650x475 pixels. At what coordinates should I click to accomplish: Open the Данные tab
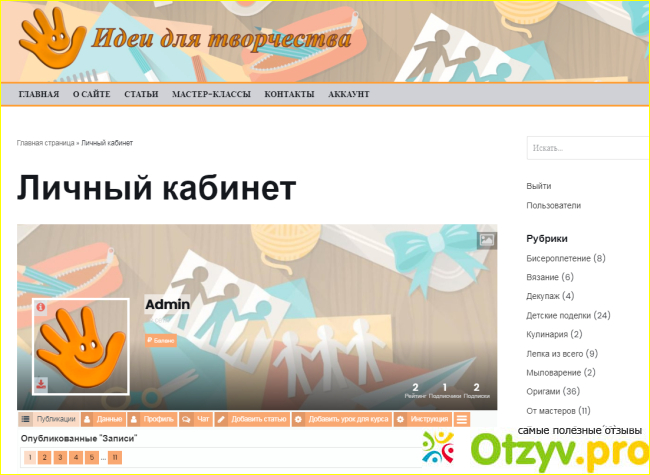[x=103, y=419]
